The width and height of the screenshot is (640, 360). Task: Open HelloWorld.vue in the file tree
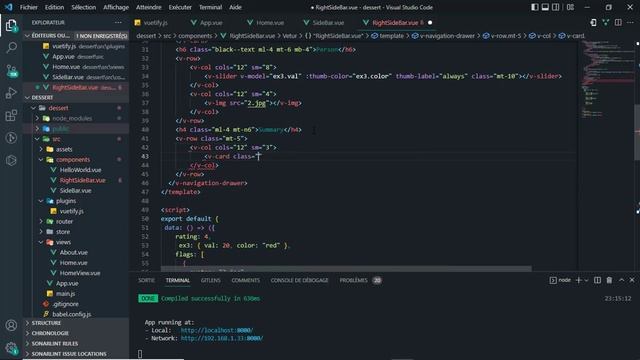76,170
